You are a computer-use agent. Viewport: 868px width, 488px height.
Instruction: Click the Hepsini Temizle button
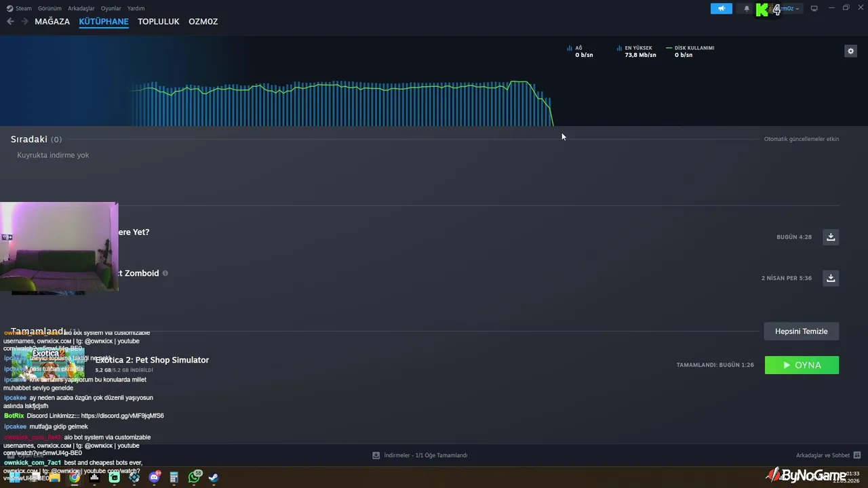(x=802, y=331)
